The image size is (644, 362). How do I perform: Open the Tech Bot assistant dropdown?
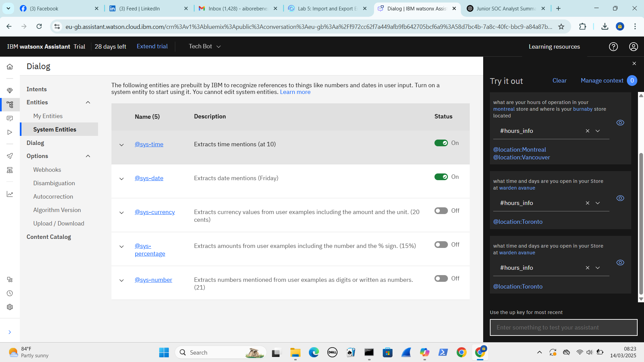pos(204,46)
